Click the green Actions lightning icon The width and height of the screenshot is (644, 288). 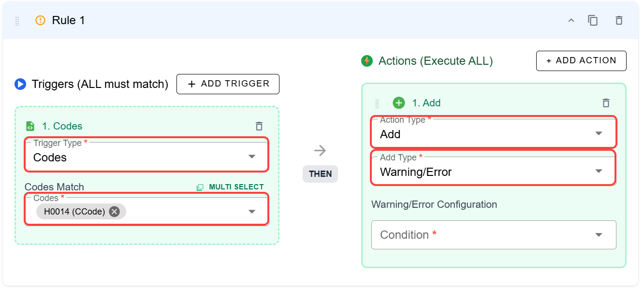(x=367, y=61)
